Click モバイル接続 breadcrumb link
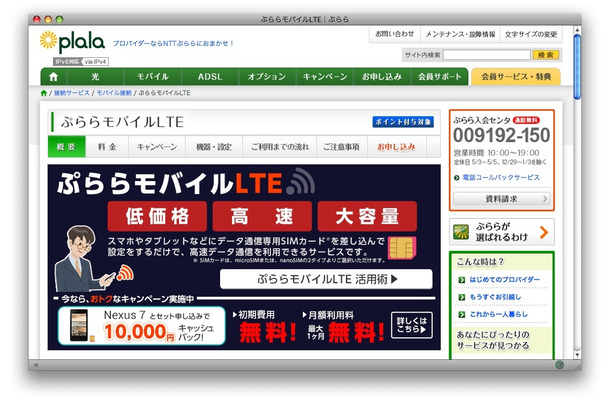This screenshot has width=610, height=400. 114,93
